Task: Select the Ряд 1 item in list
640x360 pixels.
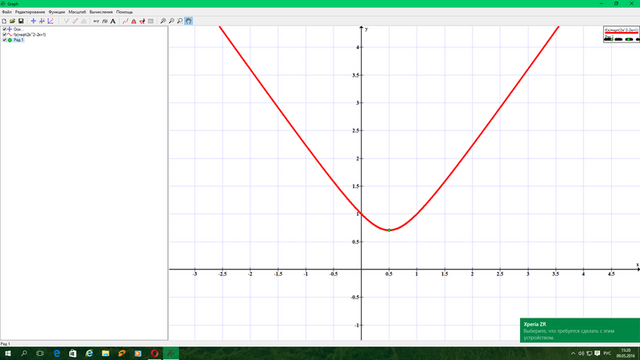Action: (18, 40)
